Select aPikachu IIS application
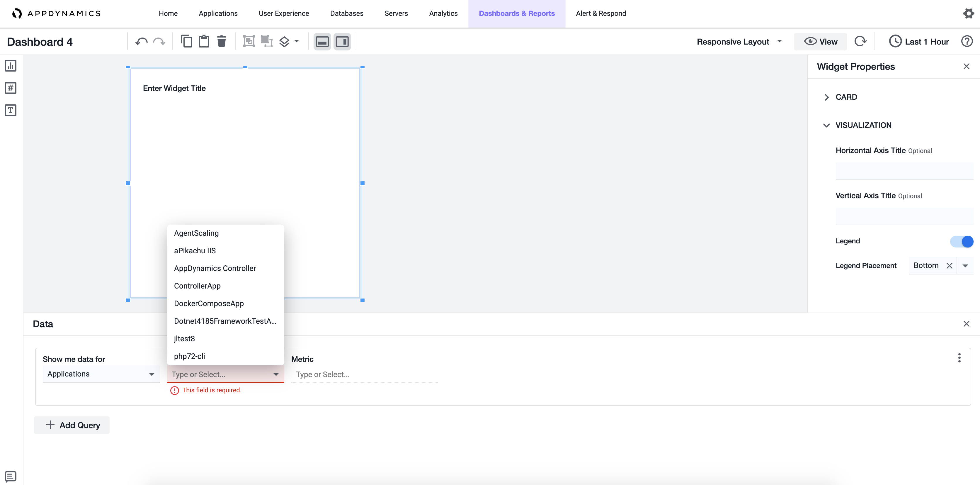This screenshot has height=485, width=980. coord(225,251)
